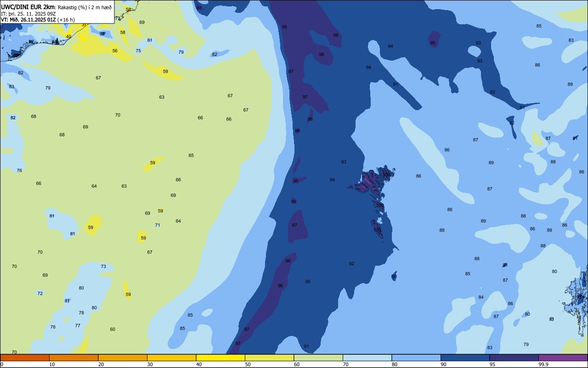Image resolution: width=588 pixels, height=368 pixels.
Task: Click the map value '84'
Action: [x=481, y=297]
